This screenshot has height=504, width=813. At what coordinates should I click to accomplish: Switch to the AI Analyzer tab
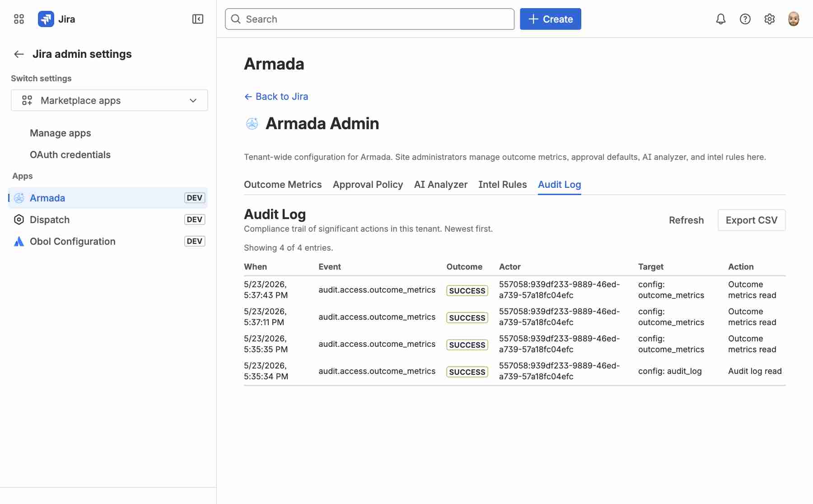click(x=441, y=185)
